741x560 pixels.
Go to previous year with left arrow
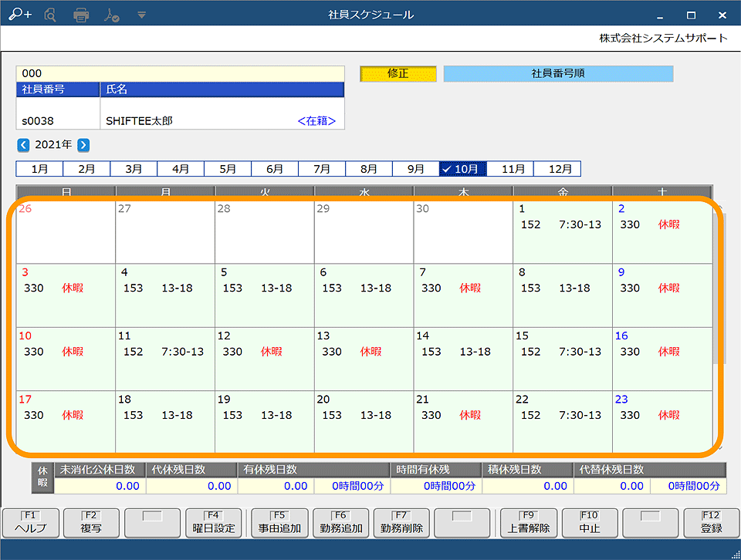(23, 145)
